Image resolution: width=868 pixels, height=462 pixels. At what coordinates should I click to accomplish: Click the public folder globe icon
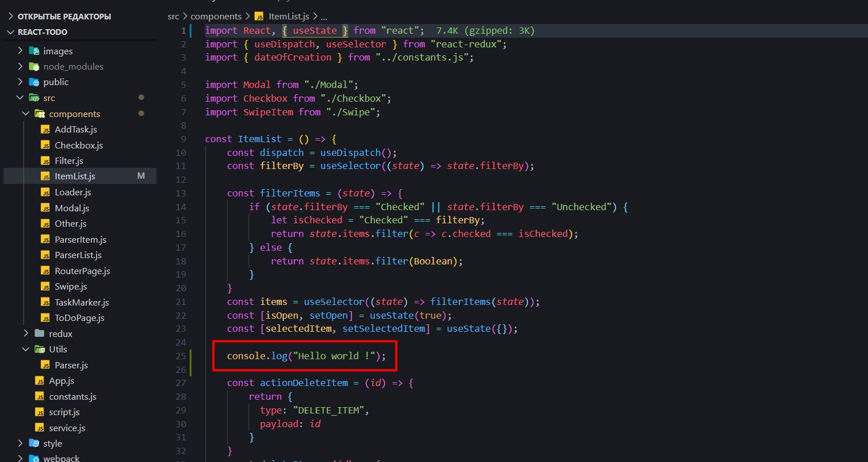[x=34, y=82]
